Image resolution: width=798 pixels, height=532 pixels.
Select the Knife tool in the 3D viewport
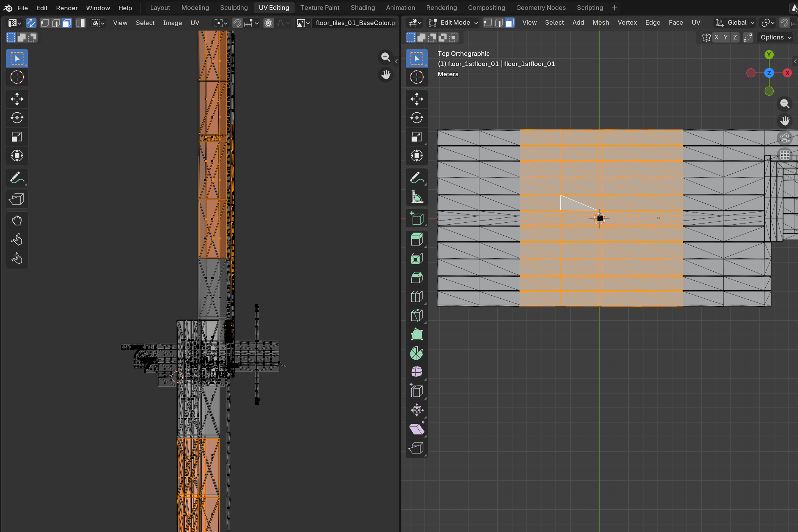tap(416, 315)
